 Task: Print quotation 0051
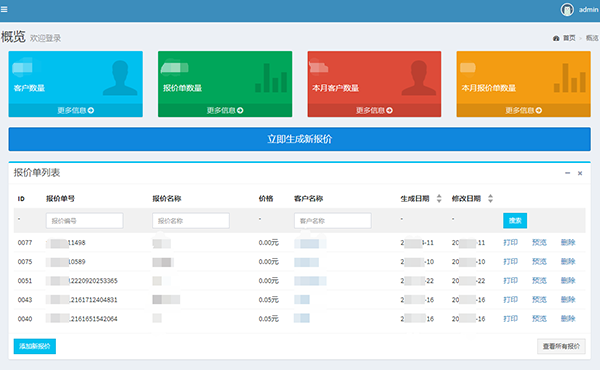[510, 281]
